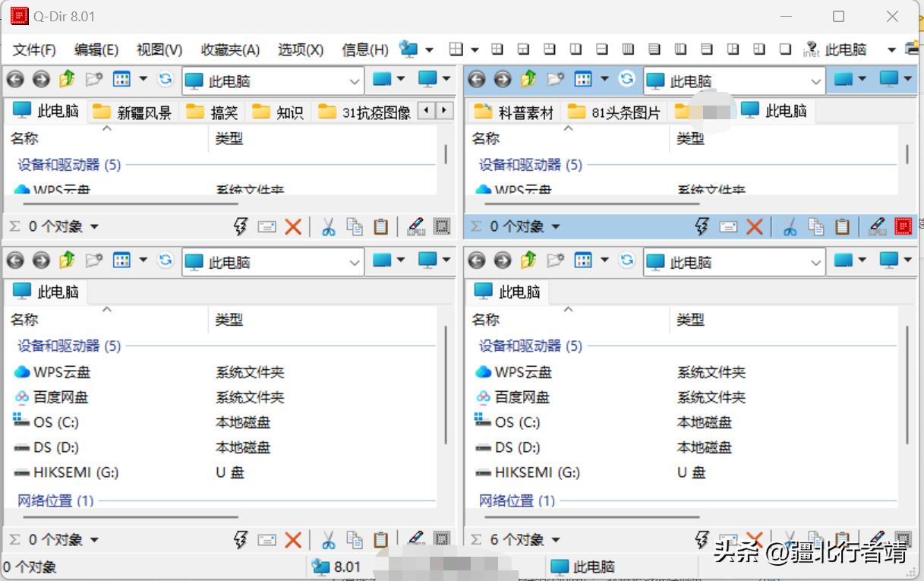924x581 pixels.
Task: Select the Cut (scissors) icon in the bottom pane toolbar
Action: [329, 539]
